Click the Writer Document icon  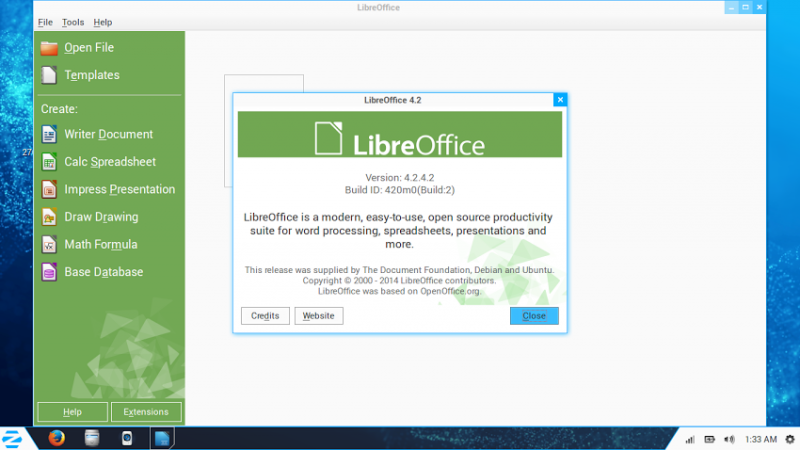(x=49, y=134)
